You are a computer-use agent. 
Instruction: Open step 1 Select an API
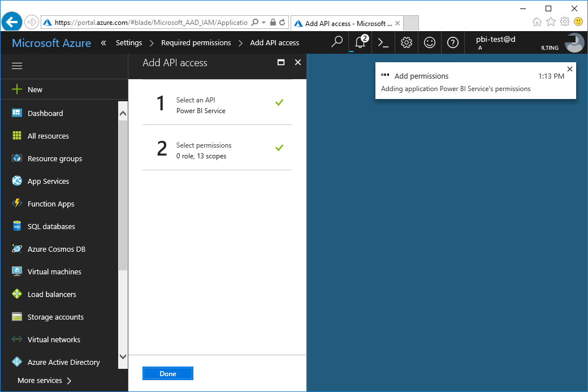(x=217, y=102)
